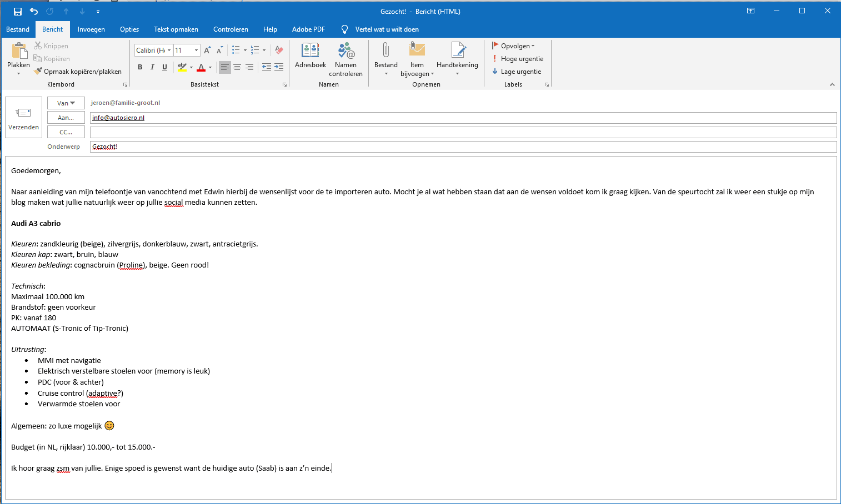Screen dimensions: 841x504
Task: Open the Help ribbon tab
Action: (270, 29)
